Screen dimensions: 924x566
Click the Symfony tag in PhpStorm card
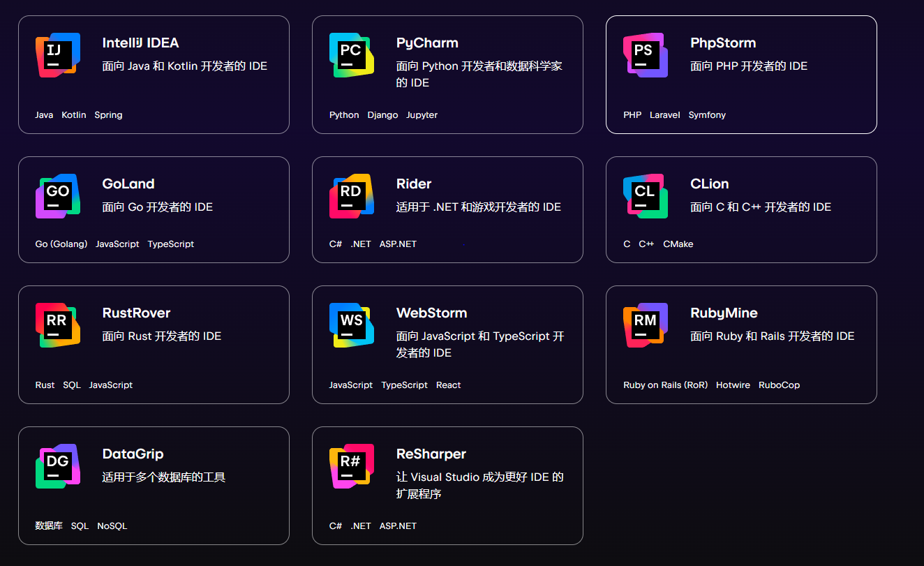(x=707, y=115)
